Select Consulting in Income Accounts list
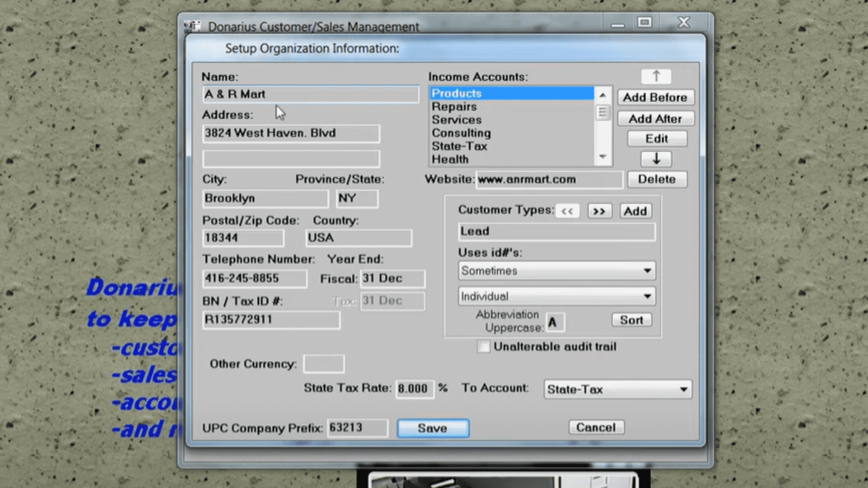Screen dimensions: 868x488 tap(511, 133)
